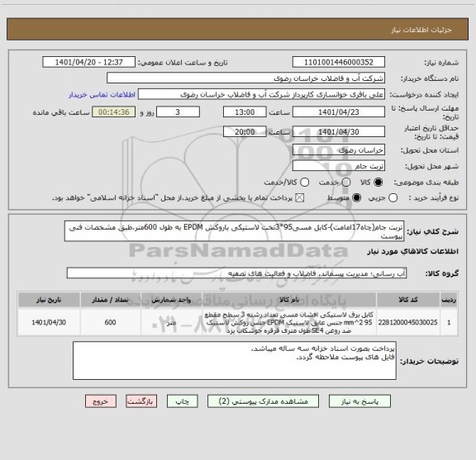Screen dimensions: 476x460
Task: Click the پاسخ به نیاز button
Action: point(359,401)
